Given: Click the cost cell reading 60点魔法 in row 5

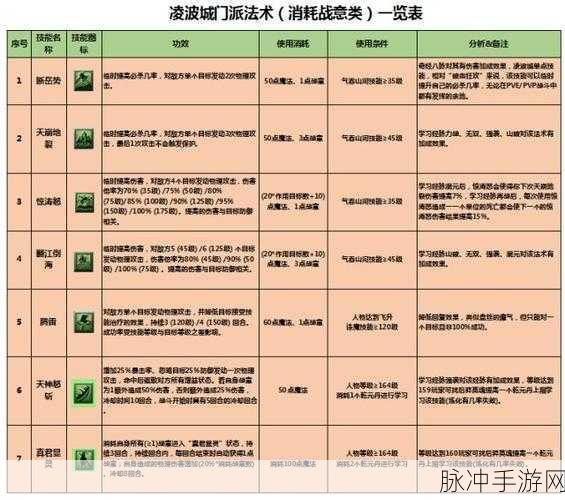Looking at the screenshot, I should tap(293, 322).
